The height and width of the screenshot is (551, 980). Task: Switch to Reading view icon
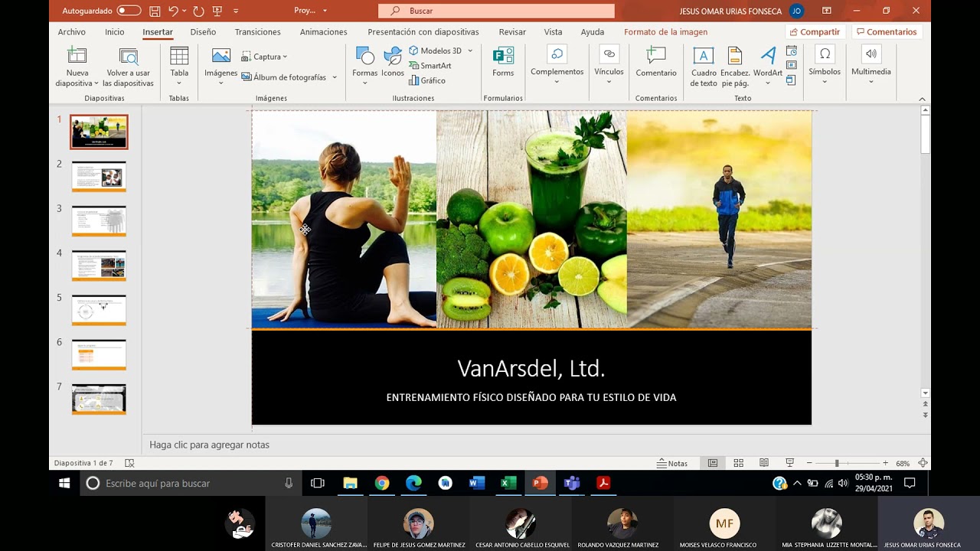[764, 463]
